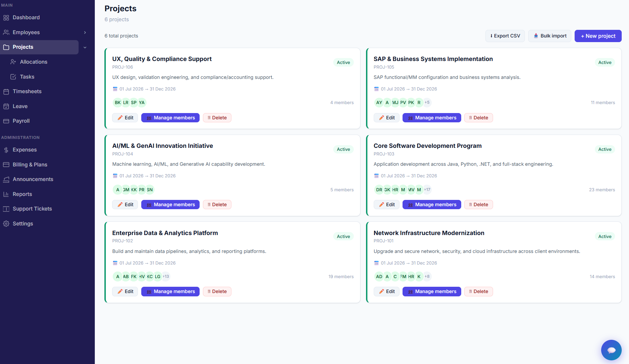The width and height of the screenshot is (629, 364).
Task: Delete the UX, Quality & Compliance project
Action: 217,118
